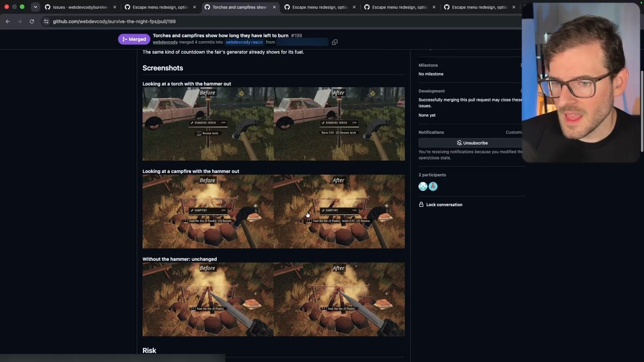Image resolution: width=644 pixels, height=362 pixels.
Task: Open the site info icon in the address bar
Action: coord(46,21)
